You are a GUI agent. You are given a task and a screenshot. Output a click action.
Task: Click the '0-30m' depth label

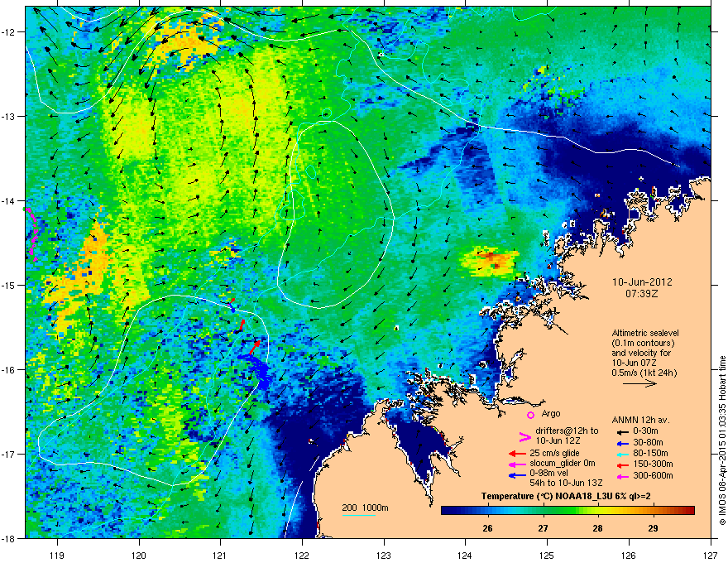645,431
